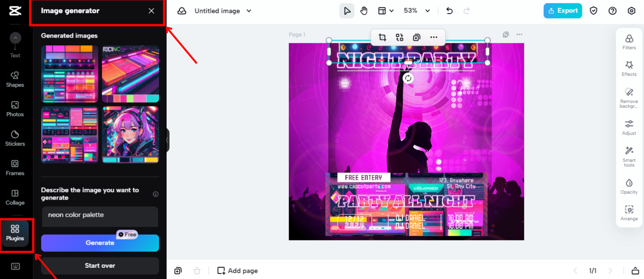The image size is (644, 279).
Task: Select the pointer select tool
Action: coord(347,11)
